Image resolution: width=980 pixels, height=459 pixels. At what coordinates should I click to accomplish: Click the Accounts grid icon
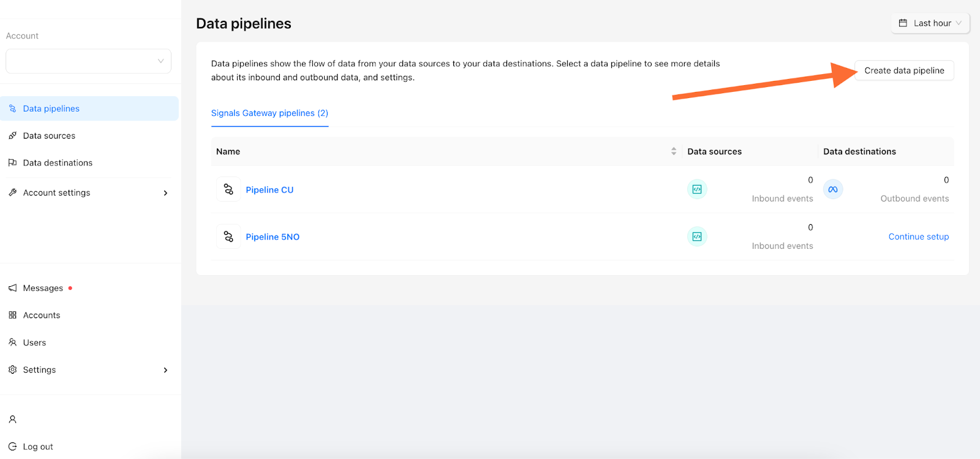click(12, 315)
